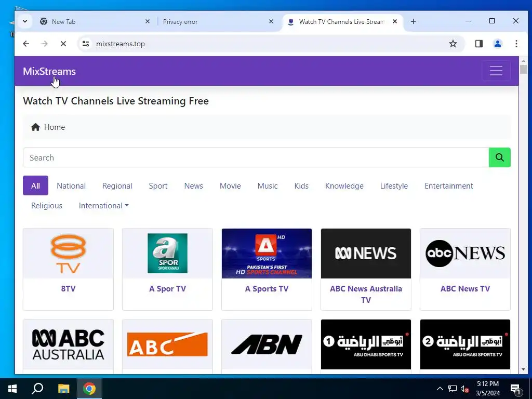Open Windows Start menu
This screenshot has width=532, height=399.
click(12, 389)
